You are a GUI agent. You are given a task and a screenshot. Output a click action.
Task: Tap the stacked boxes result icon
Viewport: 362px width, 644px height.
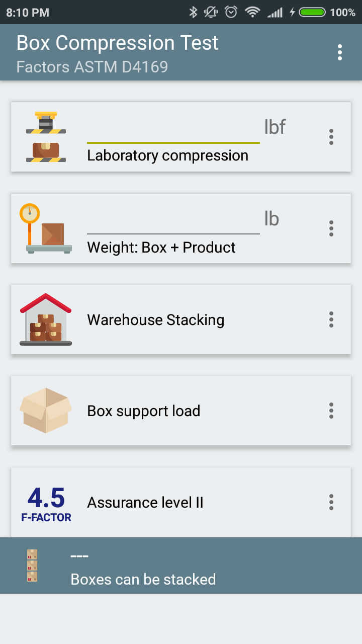(32, 566)
